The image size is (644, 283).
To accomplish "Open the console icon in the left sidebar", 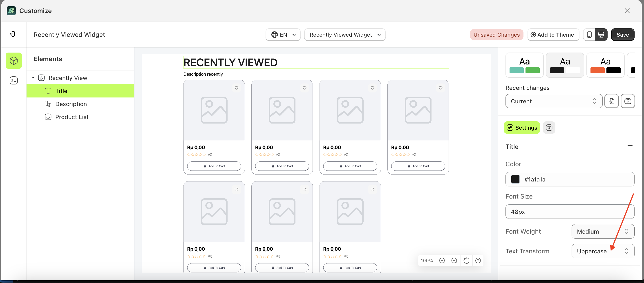I will 13,80.
